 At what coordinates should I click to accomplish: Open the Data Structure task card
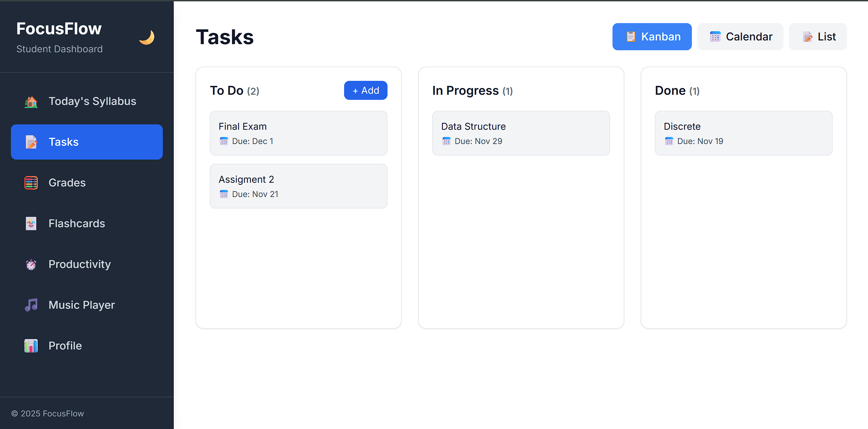pos(521,133)
